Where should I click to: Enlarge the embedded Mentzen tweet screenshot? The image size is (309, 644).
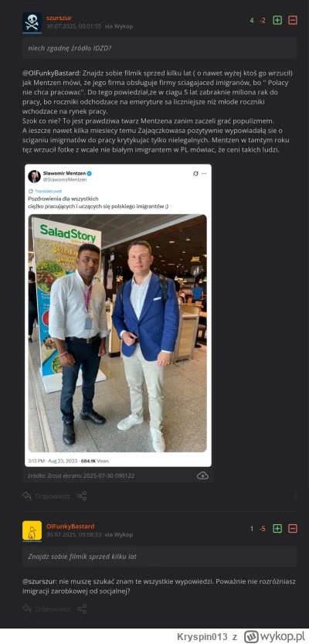pyautogui.click(x=117, y=315)
